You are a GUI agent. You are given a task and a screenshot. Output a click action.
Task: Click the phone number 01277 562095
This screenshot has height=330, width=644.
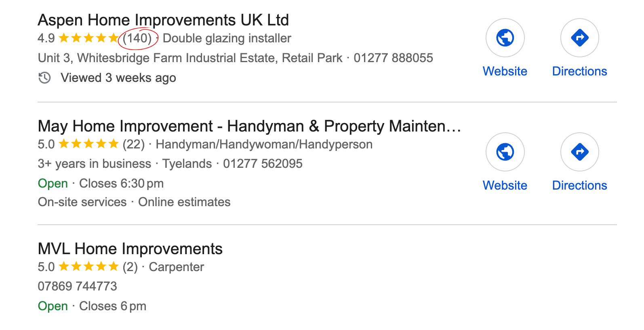[263, 163]
